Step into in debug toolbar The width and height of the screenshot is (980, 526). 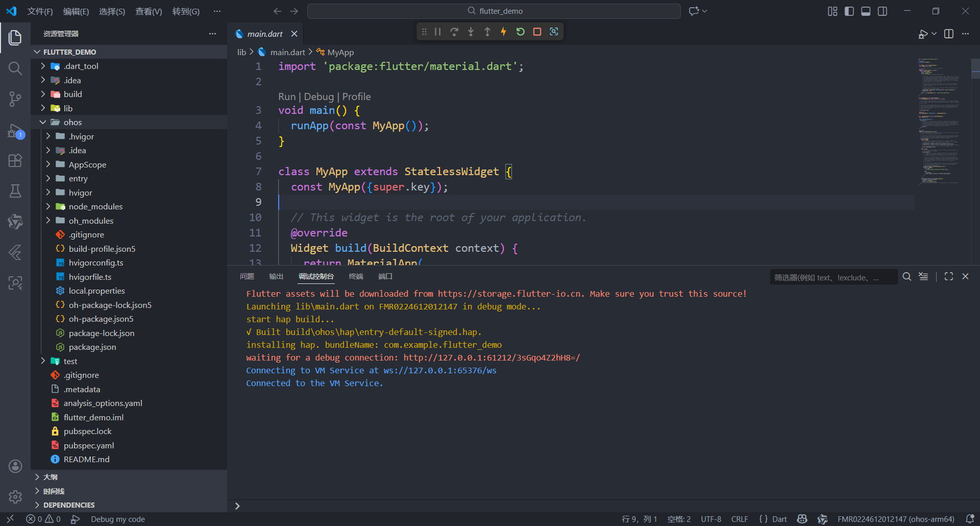(x=471, y=32)
